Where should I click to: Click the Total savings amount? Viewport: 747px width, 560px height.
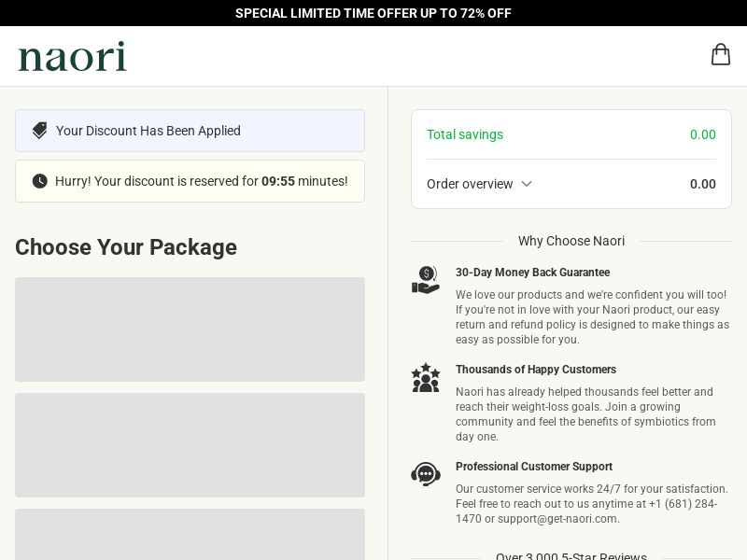click(x=703, y=134)
